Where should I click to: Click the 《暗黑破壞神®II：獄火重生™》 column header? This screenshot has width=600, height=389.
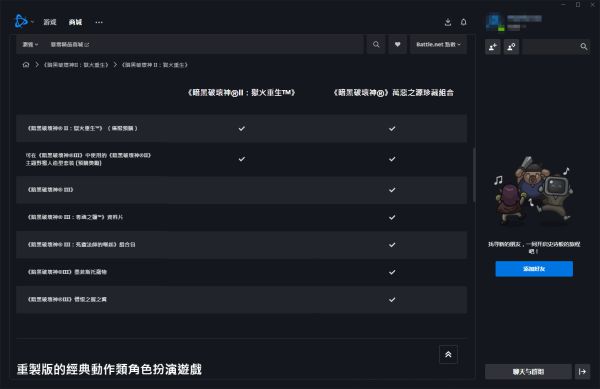[241, 93]
